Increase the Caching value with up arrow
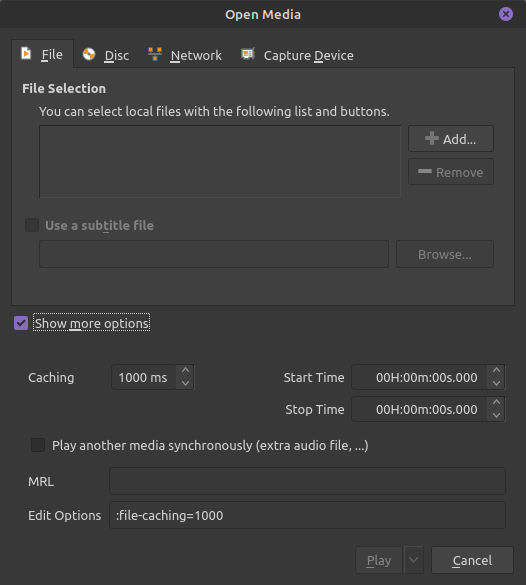The height and width of the screenshot is (585, 526). point(185,370)
